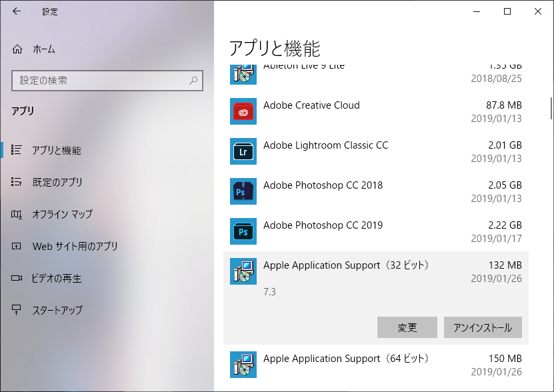Click the 2019/01/17 install date

pos(497,239)
